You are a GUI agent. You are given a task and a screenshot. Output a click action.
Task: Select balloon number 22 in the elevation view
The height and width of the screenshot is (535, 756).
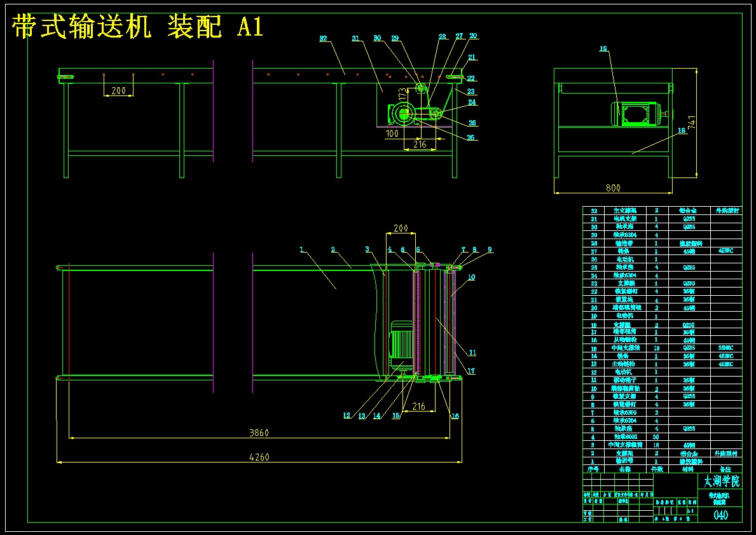click(x=471, y=78)
